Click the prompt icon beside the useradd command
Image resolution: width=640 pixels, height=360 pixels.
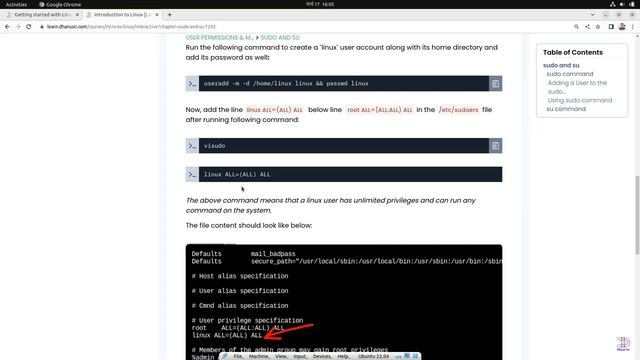coord(192,84)
